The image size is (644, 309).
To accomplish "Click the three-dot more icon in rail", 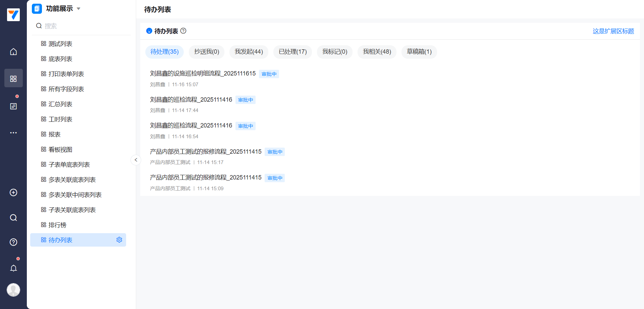I will [13, 133].
